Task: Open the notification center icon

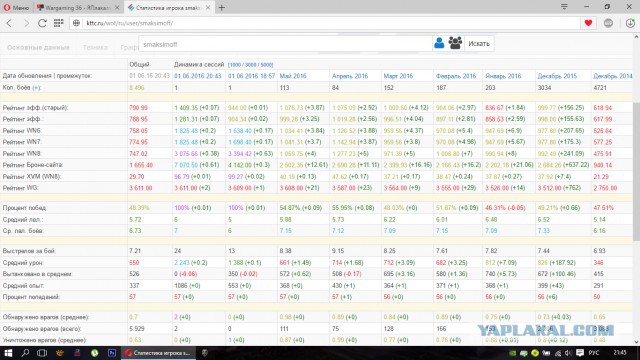Action: (x=580, y=353)
